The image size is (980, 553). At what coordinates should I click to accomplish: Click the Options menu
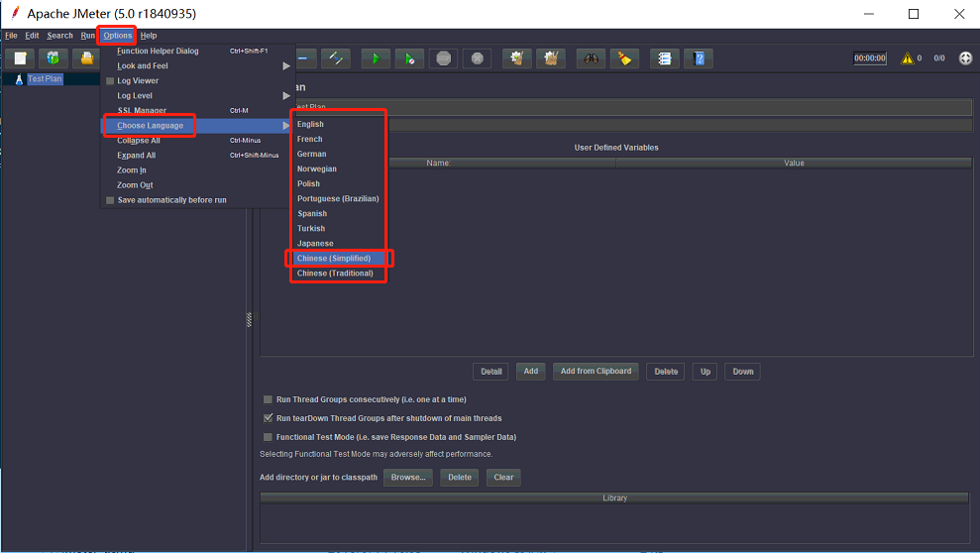pyautogui.click(x=118, y=36)
